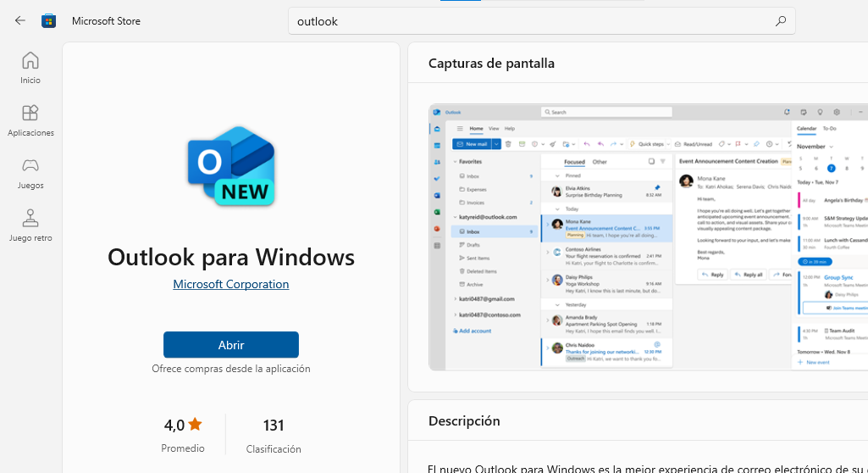Click the Abrir button
868x473 pixels.
pos(231,344)
